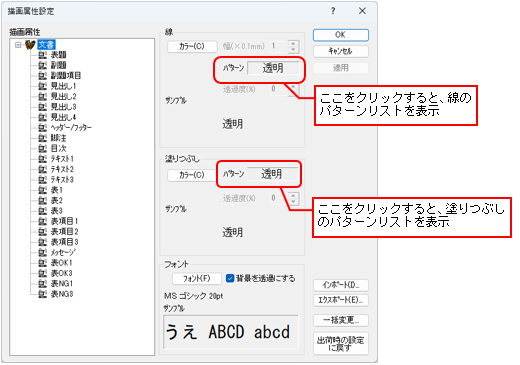
Task: Click line width value field
Action: pyautogui.click(x=279, y=46)
